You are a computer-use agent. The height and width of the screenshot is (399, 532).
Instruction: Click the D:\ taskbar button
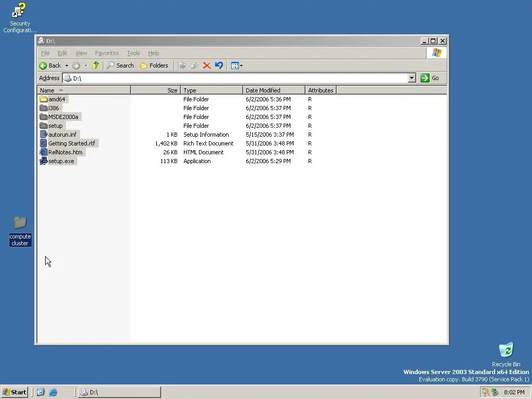(119, 392)
